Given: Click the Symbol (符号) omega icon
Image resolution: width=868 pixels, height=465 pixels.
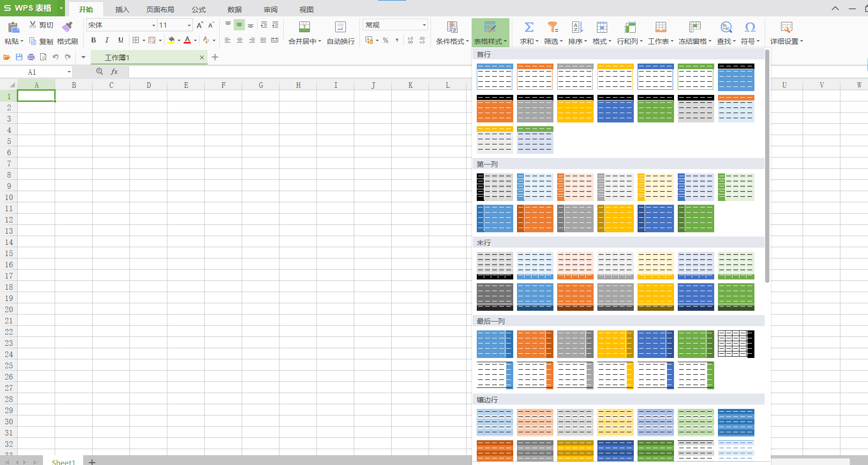Looking at the screenshot, I should [x=750, y=28].
